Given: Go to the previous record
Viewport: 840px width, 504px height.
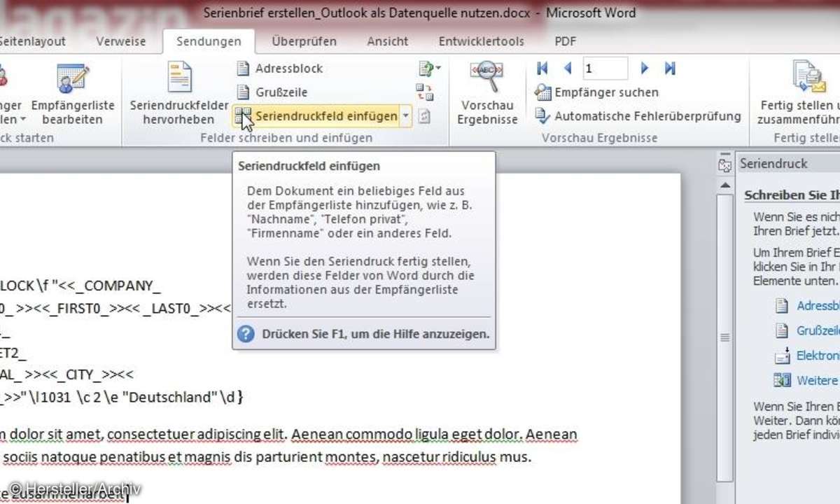Looking at the screenshot, I should (568, 69).
